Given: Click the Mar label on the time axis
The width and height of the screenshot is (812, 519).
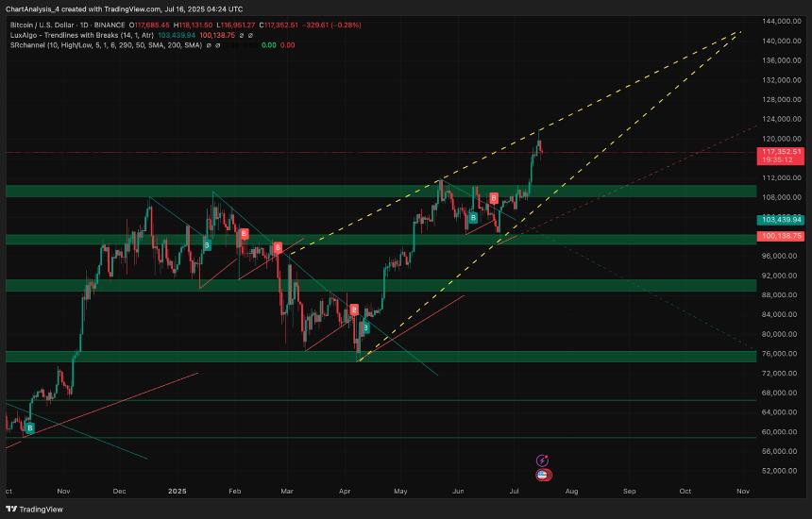Looking at the screenshot, I should (287, 491).
